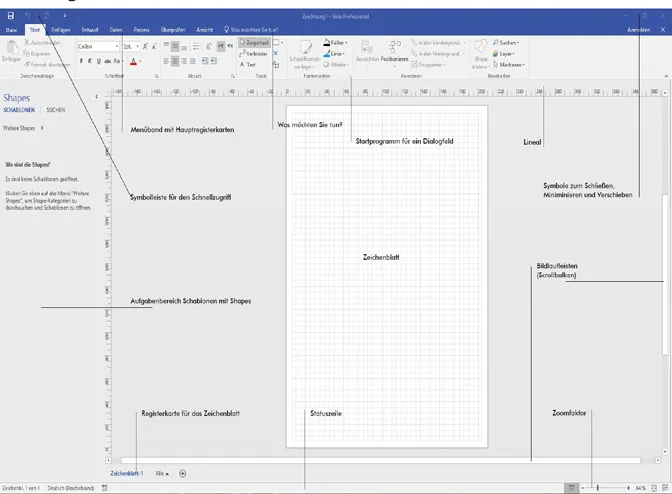Switch to the Ansicht ribbon tab
This screenshot has height=494, width=672.
(205, 31)
